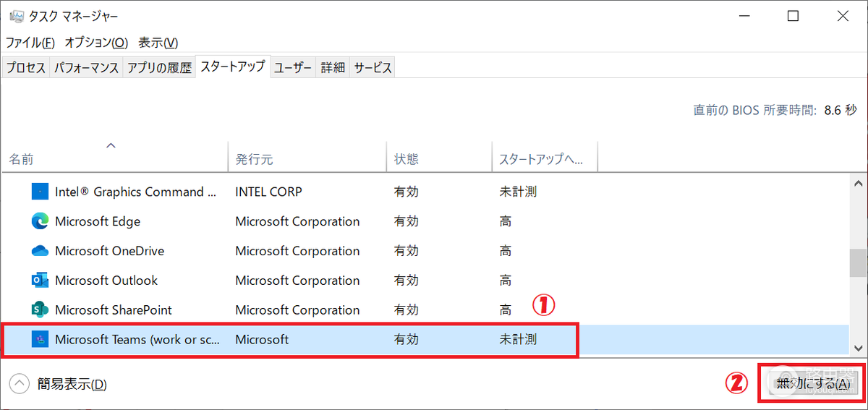Click the Microsoft Teams icon

pyautogui.click(x=40, y=339)
